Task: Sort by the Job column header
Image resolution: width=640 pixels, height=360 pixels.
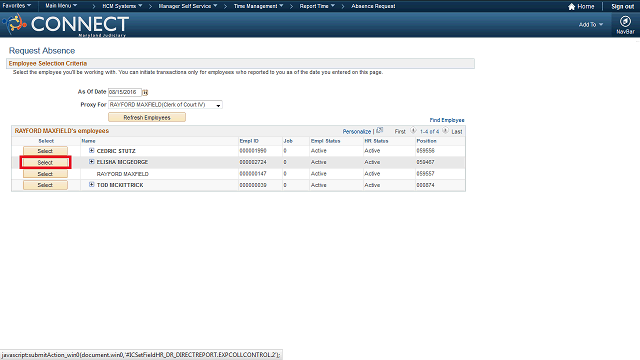Action: point(288,141)
